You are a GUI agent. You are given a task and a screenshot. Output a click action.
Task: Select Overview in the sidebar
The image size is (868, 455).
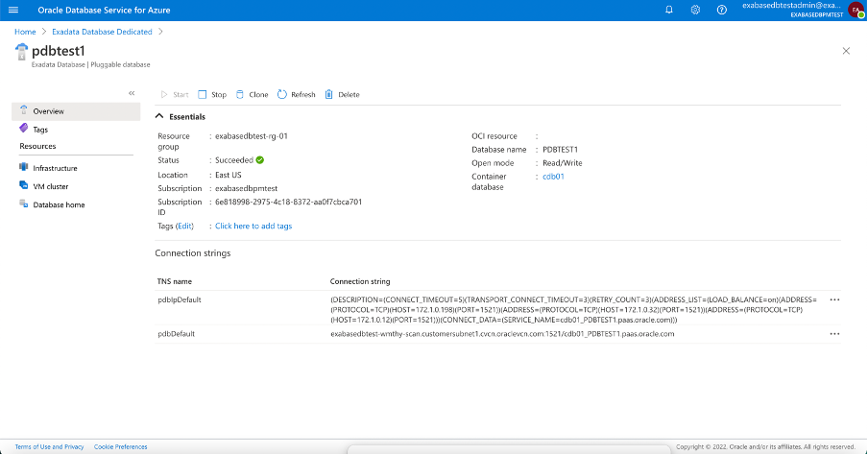click(x=76, y=111)
